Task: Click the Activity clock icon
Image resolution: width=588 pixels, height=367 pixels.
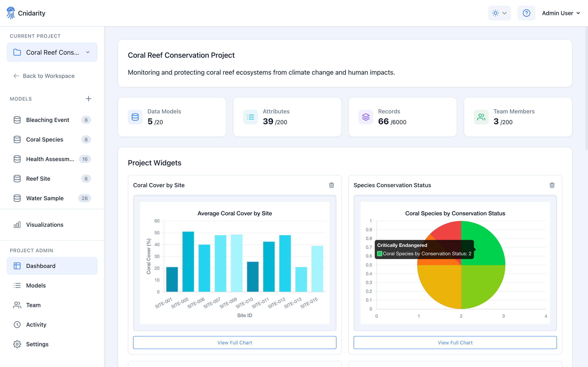Action: (17, 325)
